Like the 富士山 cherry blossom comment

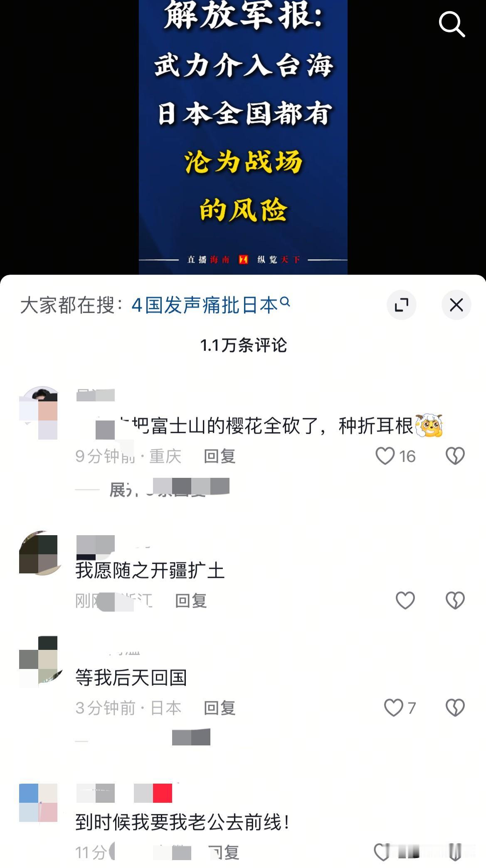click(x=385, y=456)
